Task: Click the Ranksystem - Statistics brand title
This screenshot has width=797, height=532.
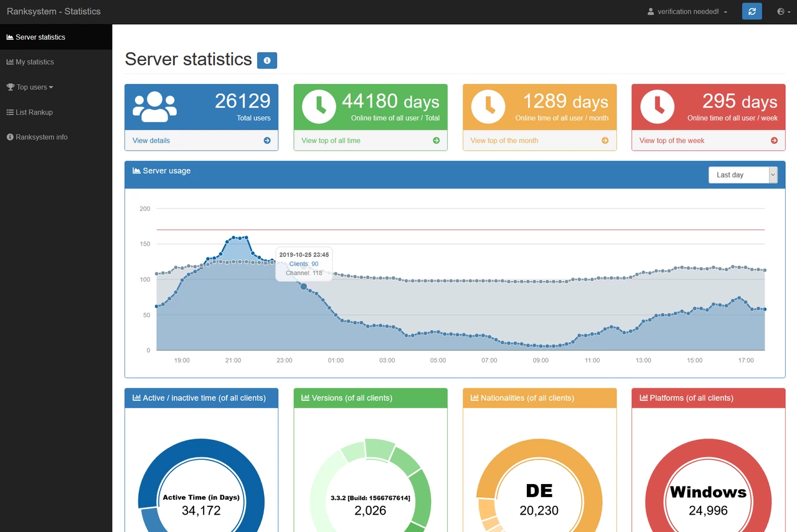Action: tap(54, 11)
